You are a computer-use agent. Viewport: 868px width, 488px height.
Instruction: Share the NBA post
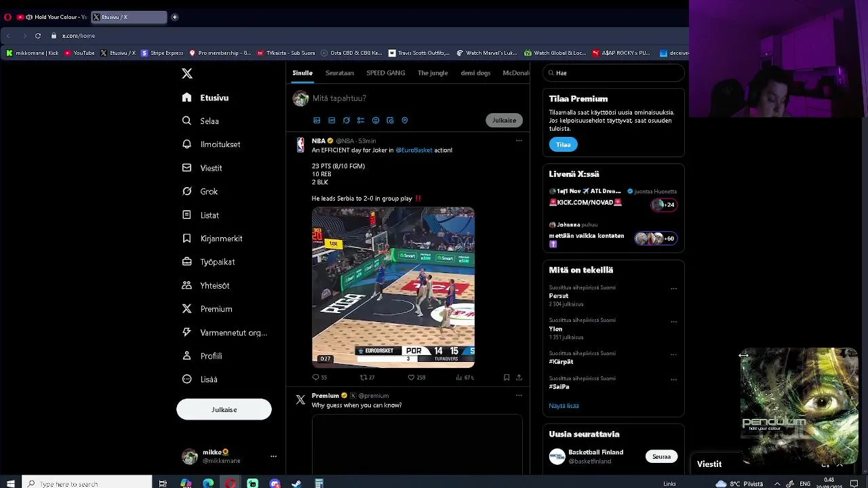click(x=519, y=378)
